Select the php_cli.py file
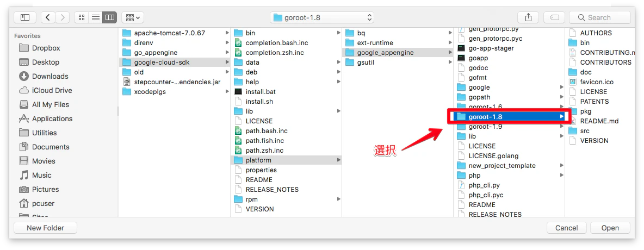 click(x=509, y=185)
